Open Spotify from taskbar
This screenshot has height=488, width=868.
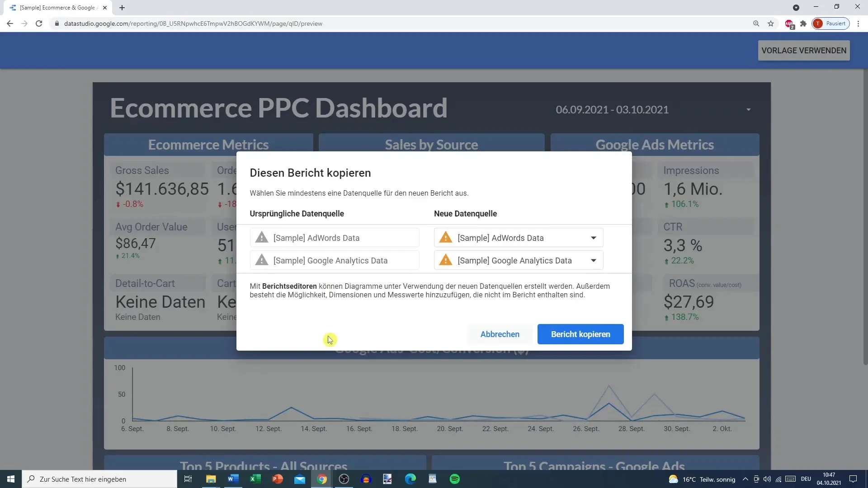(x=455, y=479)
